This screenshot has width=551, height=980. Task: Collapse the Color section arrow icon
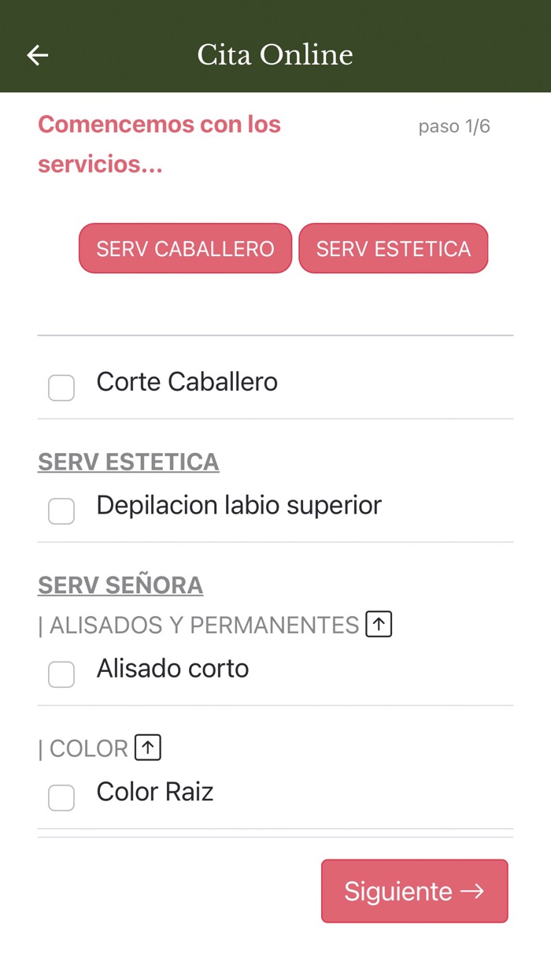tap(148, 748)
